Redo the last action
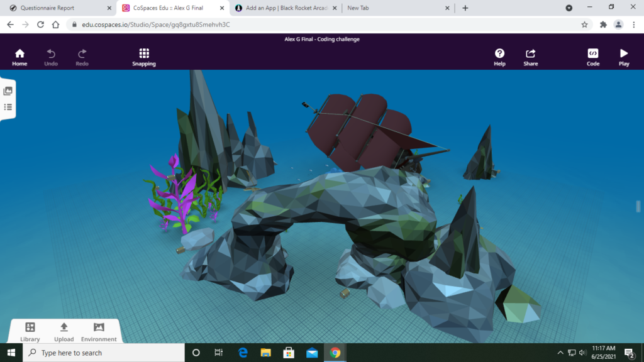This screenshot has height=362, width=644. (x=82, y=57)
